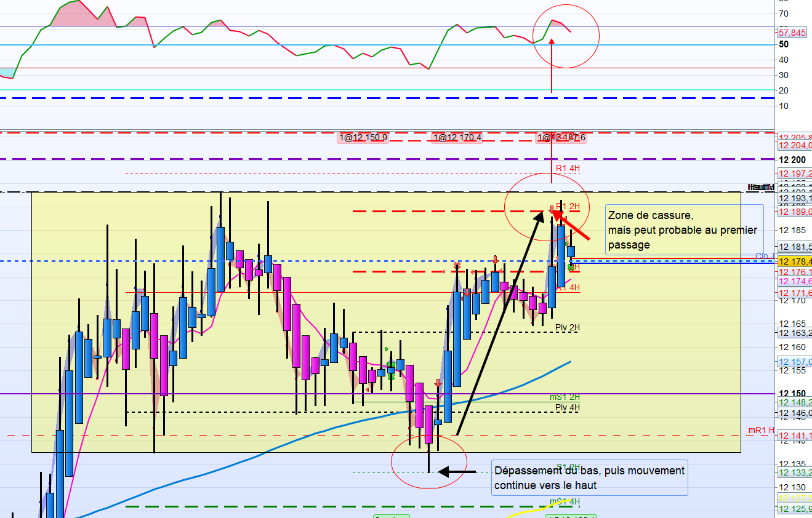Click the red 12 197,2 price label
The image size is (812, 518).
pyautogui.click(x=795, y=175)
